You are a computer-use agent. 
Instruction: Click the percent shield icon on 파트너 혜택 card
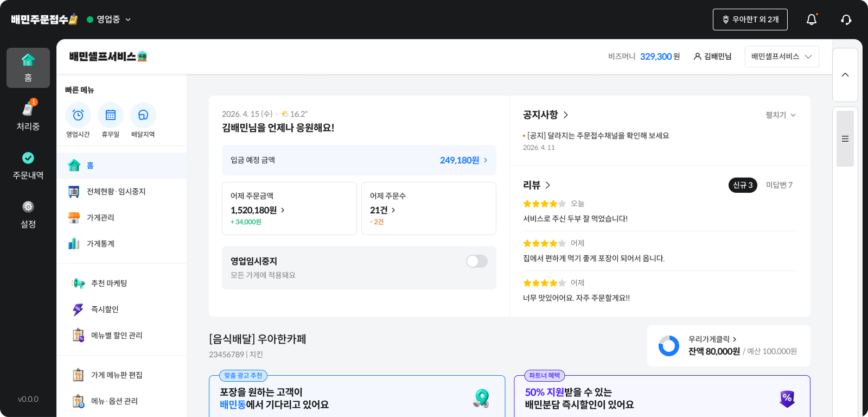point(787,399)
